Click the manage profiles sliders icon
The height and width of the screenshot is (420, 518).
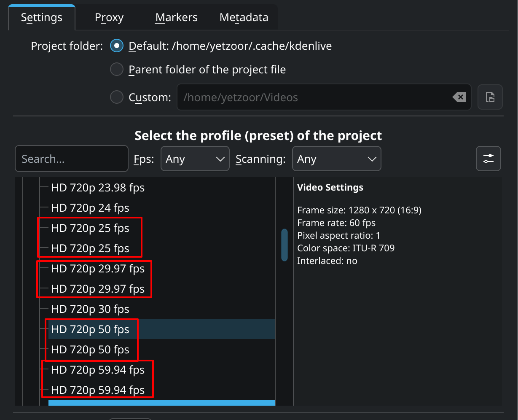click(488, 159)
